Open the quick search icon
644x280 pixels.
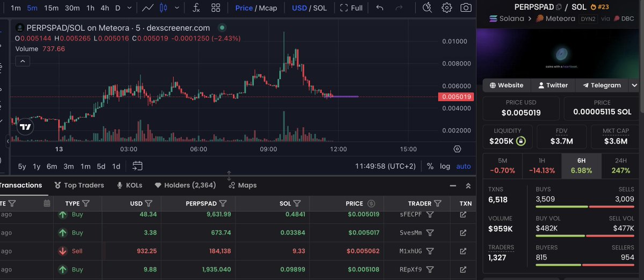427,8
